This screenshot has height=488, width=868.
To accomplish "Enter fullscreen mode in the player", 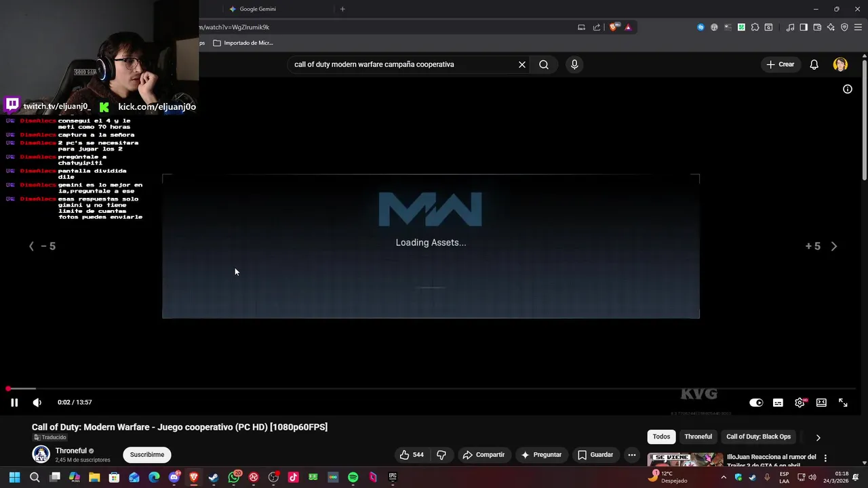I will 843,403.
